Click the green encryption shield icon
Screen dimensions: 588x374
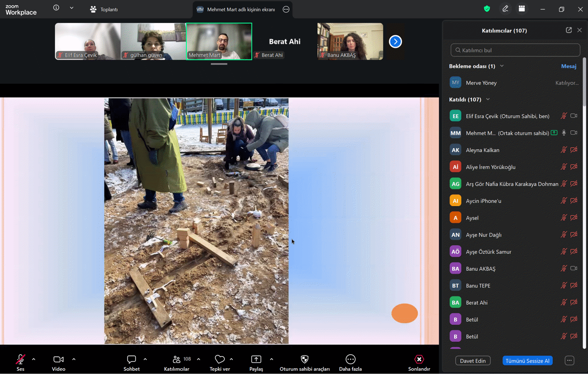pos(487,9)
